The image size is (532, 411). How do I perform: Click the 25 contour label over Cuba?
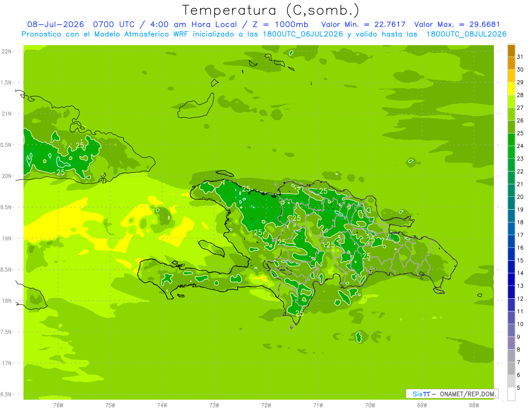80,145
